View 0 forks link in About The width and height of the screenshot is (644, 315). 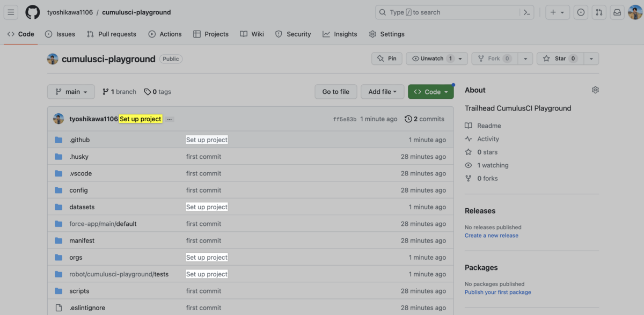pyautogui.click(x=481, y=178)
